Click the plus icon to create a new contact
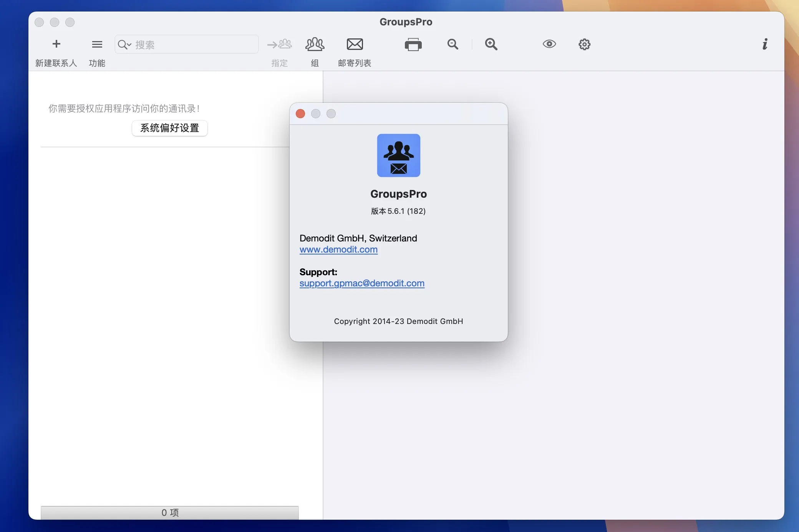Image resolution: width=799 pixels, height=532 pixels. point(56,44)
